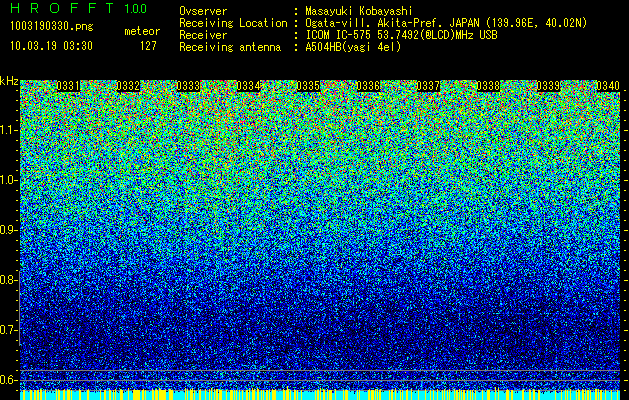
Task: Click the kHz axis unit label
Action: pos(9,81)
